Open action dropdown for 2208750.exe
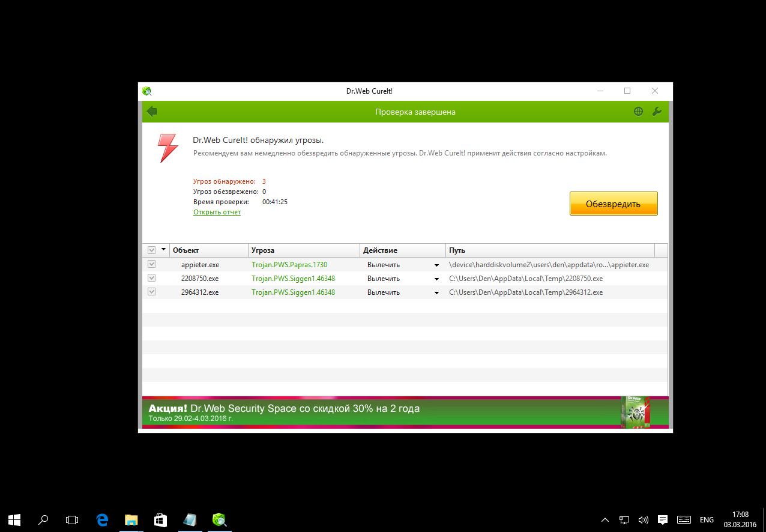 [436, 279]
